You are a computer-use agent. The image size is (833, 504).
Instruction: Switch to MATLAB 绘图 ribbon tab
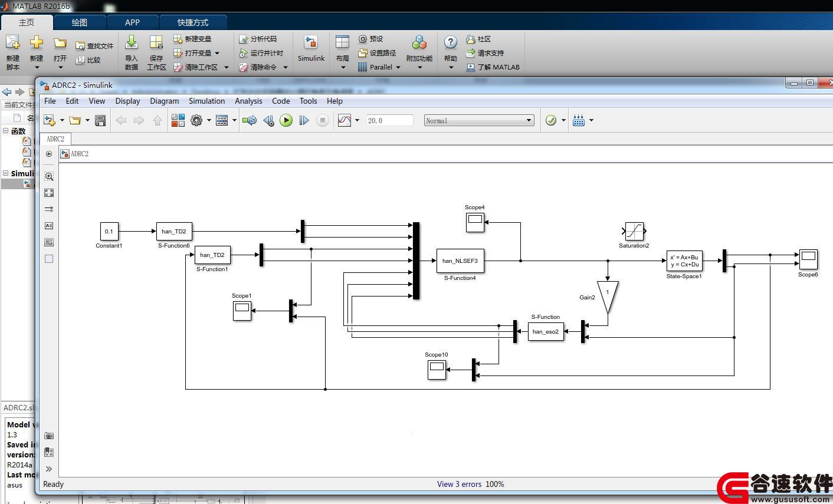(80, 22)
